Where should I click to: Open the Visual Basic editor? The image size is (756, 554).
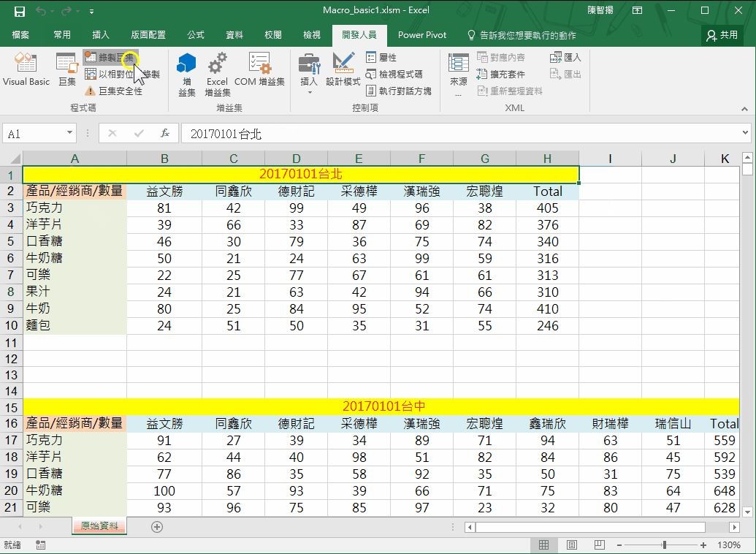(26, 69)
